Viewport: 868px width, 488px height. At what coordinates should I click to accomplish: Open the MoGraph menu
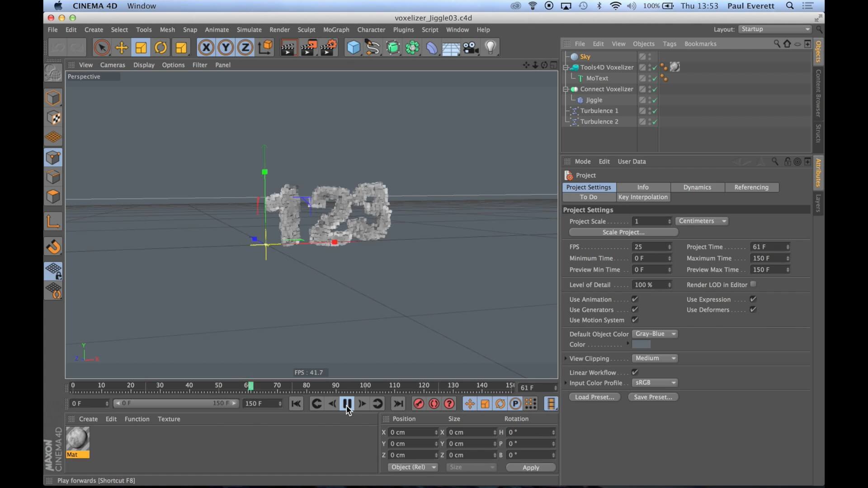[336, 30]
